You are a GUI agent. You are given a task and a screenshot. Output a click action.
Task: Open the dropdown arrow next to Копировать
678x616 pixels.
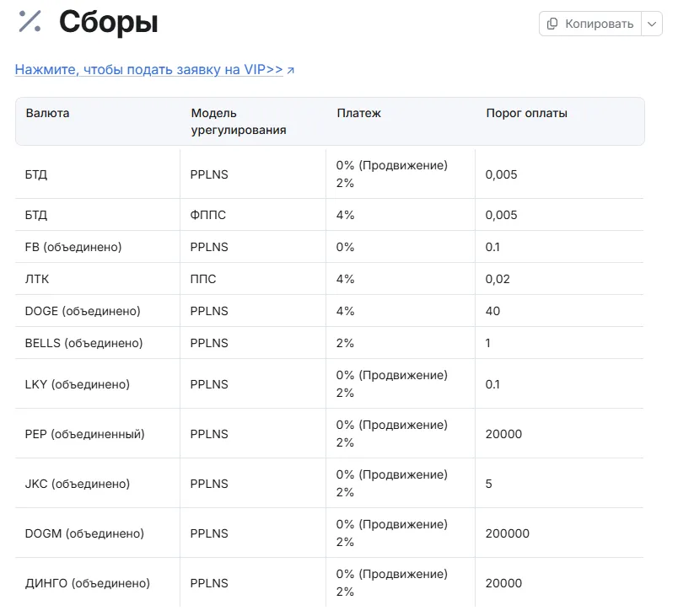click(652, 24)
